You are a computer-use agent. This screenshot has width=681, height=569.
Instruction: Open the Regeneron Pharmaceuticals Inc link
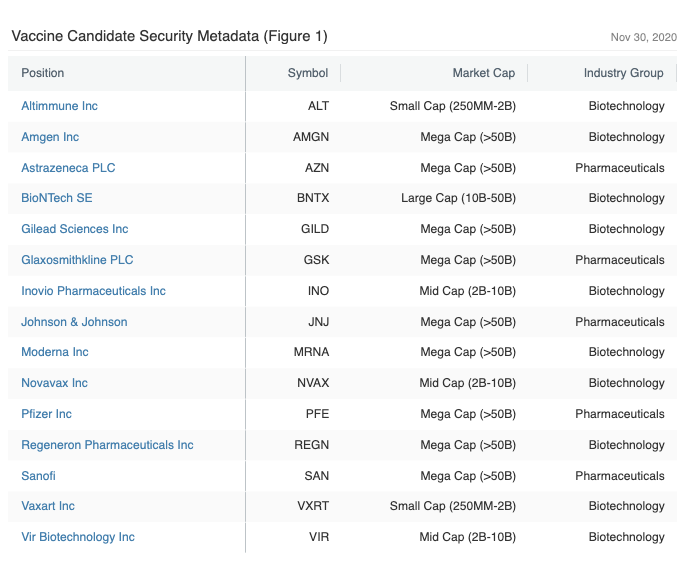[107, 445]
